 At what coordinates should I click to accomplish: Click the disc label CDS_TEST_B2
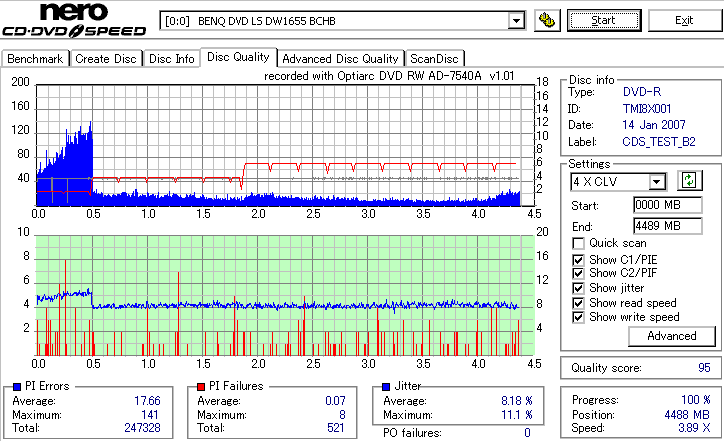click(x=658, y=142)
